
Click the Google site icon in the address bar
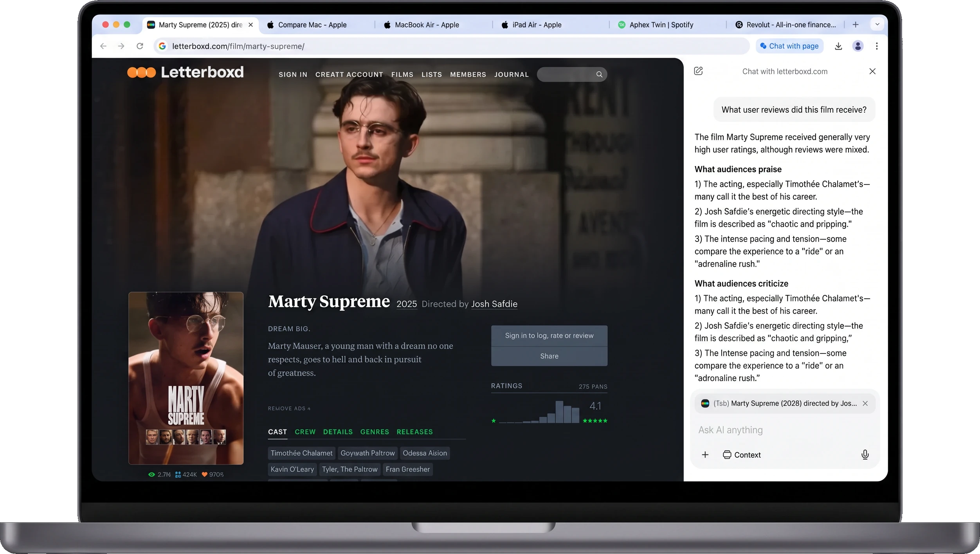(162, 46)
